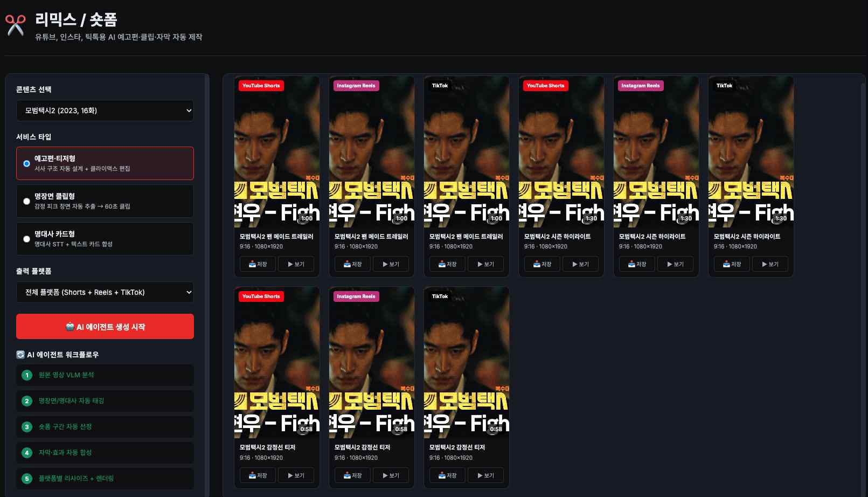View the Instagram Reels 감정선 티저 clip
This screenshot has width=868, height=497.
(x=391, y=475)
